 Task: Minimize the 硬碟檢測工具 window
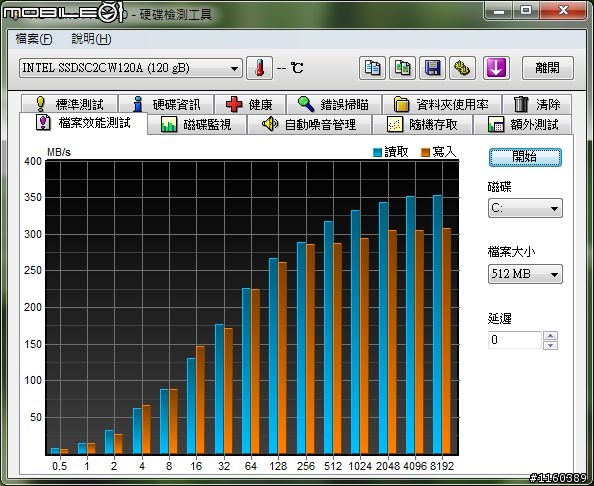[x=499, y=11]
